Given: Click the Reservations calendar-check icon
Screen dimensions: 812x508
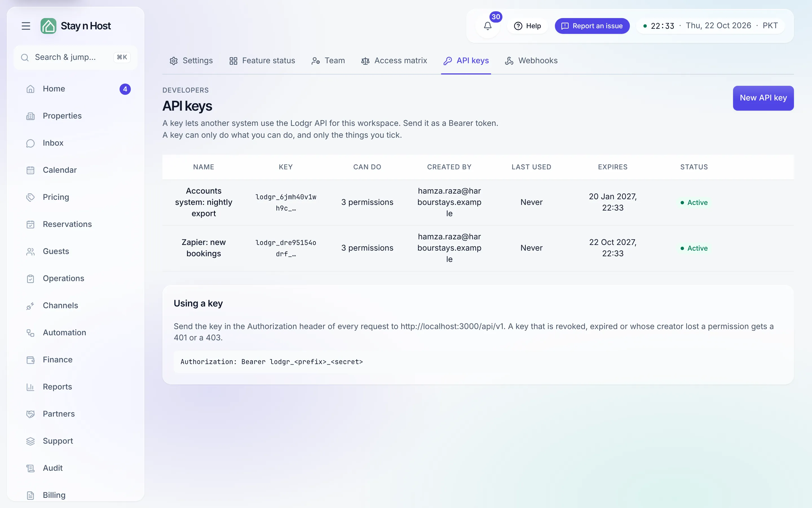Looking at the screenshot, I should pos(30,224).
